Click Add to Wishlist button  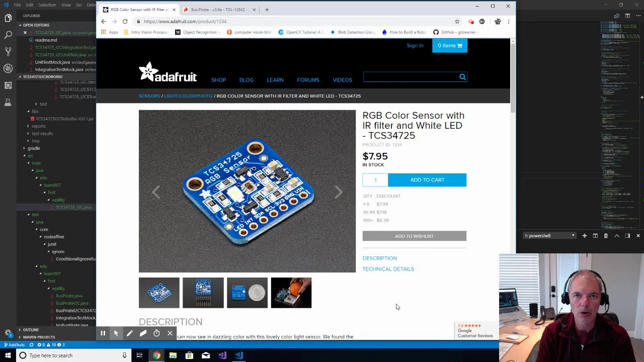pyautogui.click(x=414, y=236)
